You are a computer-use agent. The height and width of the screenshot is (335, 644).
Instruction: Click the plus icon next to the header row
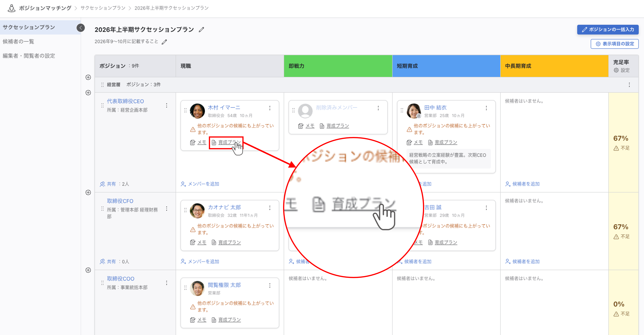point(88,77)
